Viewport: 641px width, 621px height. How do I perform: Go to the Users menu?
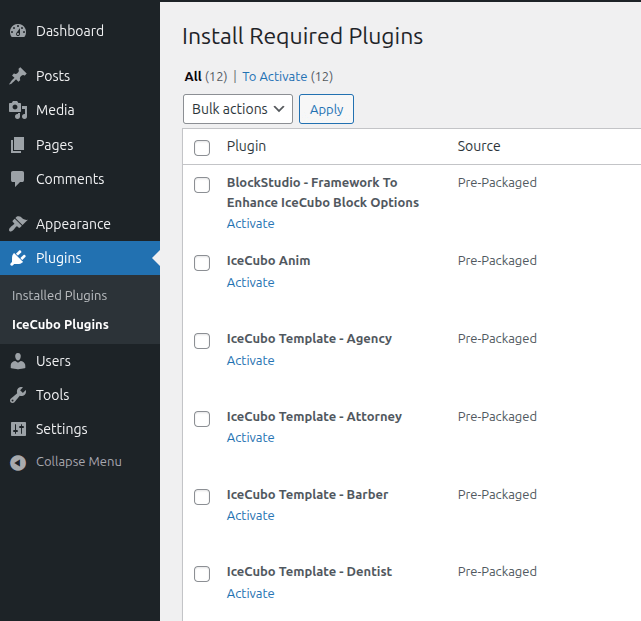tap(53, 361)
